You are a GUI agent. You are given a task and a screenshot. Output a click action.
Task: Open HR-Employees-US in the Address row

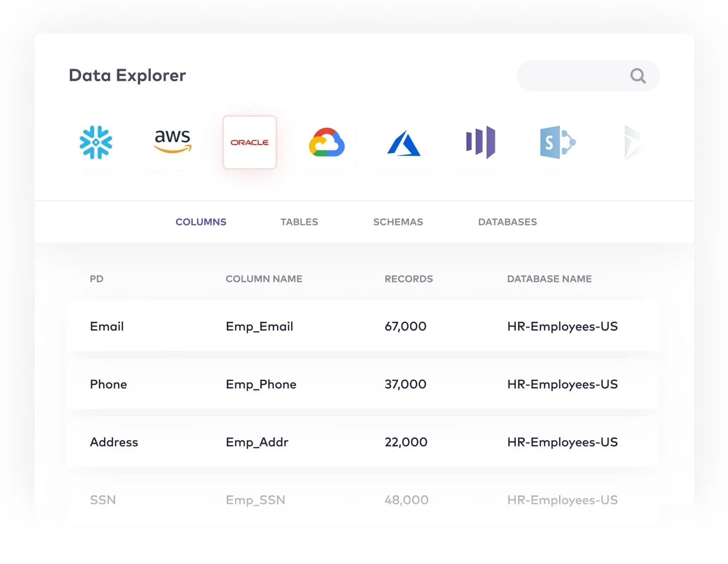click(562, 442)
